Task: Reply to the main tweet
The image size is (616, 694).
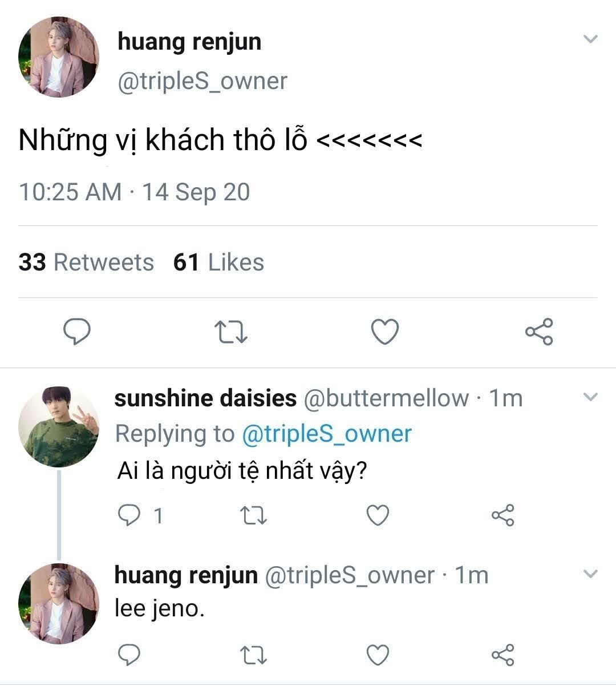Action: pos(76,332)
